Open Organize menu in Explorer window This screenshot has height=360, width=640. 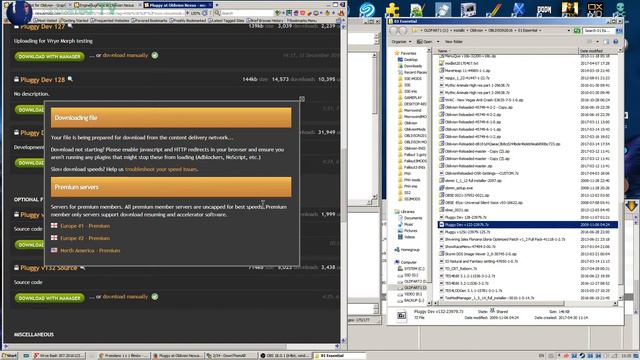pyautogui.click(x=401, y=42)
